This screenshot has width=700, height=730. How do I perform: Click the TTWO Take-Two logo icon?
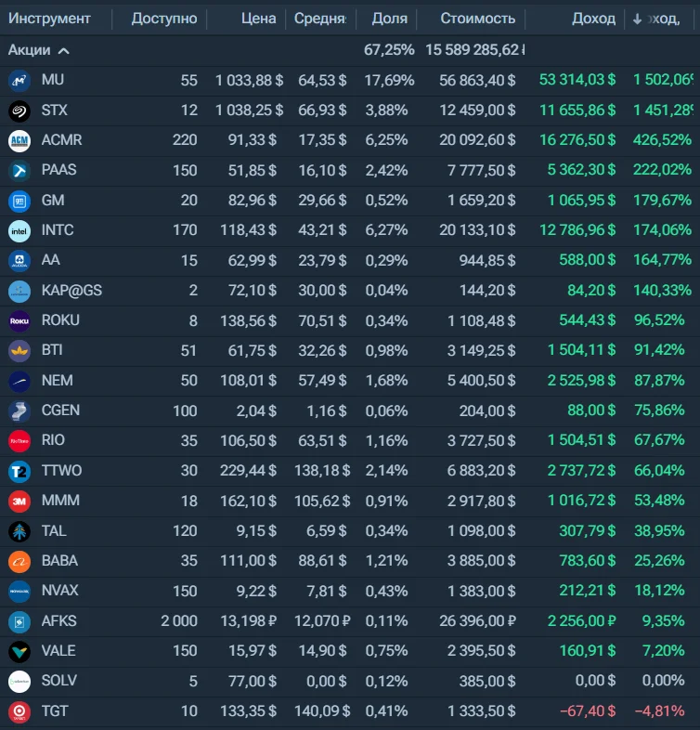tap(19, 471)
